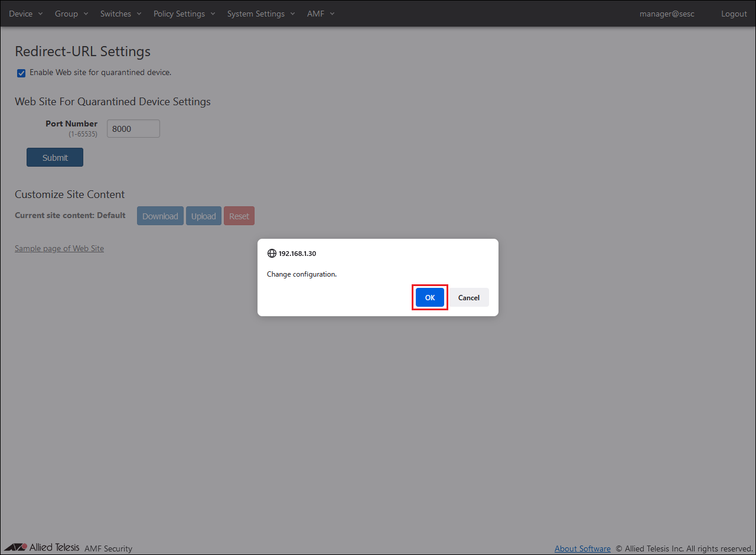Open the Sample page of Web Site link

[x=59, y=249]
